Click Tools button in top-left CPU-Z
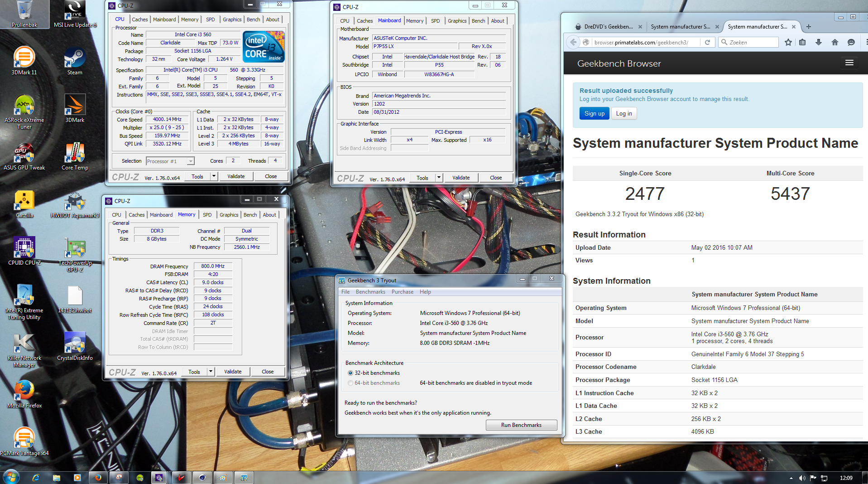This screenshot has width=868, height=484. click(x=197, y=176)
